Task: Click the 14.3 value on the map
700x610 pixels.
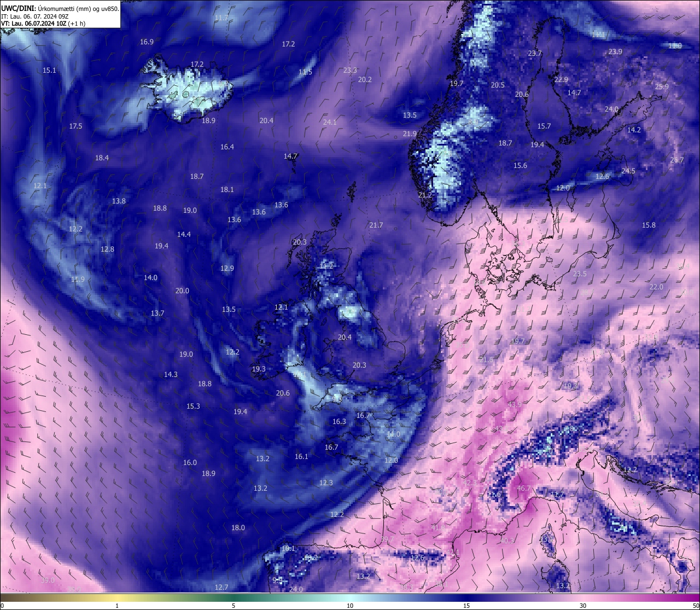Action: coord(171,374)
